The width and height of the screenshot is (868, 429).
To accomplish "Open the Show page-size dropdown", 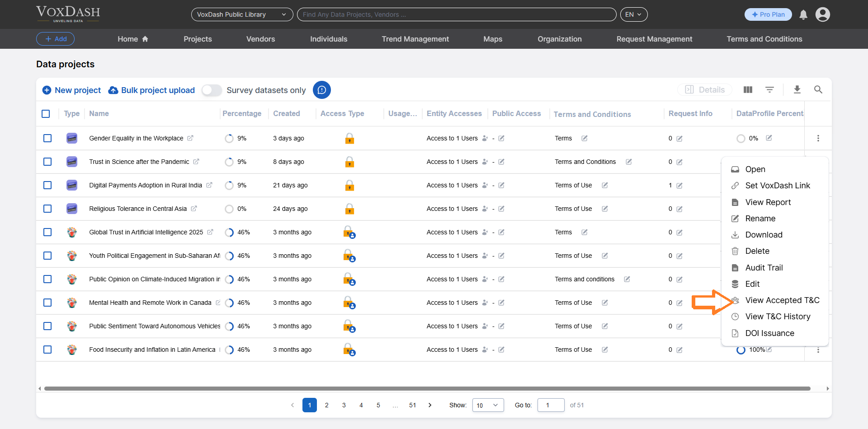I will [x=487, y=405].
